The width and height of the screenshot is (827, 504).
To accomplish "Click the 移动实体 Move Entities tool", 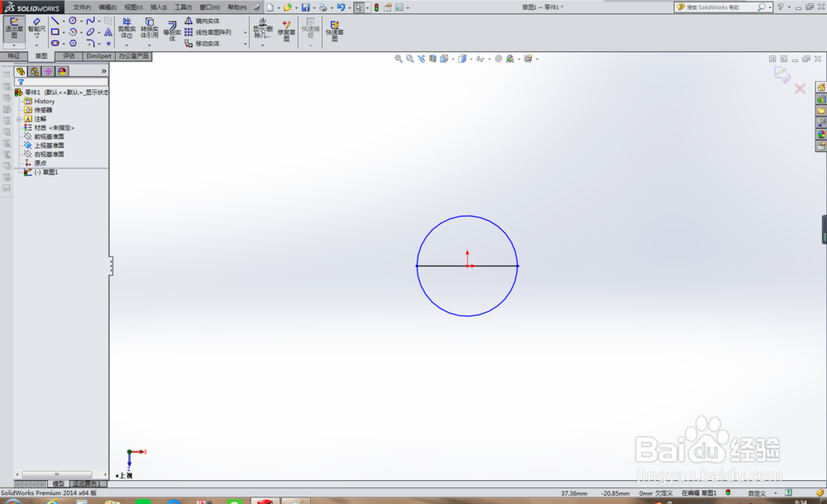I will click(202, 43).
